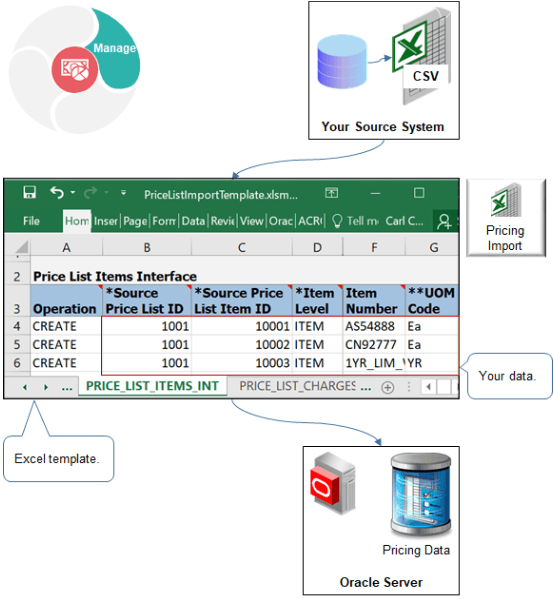This screenshot has height=599, width=554.
Task: Select the Home ribbon tab
Action: pyautogui.click(x=77, y=221)
